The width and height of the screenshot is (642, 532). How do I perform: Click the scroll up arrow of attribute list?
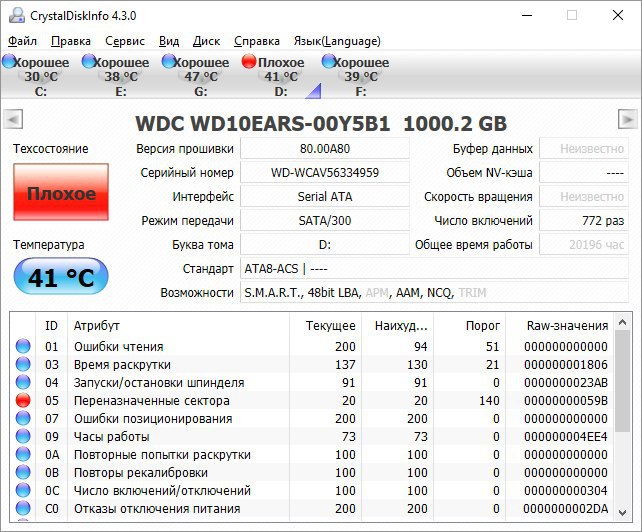(x=622, y=323)
